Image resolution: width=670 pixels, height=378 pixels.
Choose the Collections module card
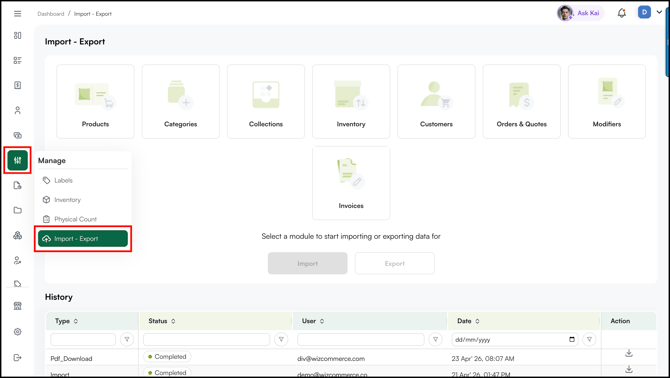click(266, 102)
